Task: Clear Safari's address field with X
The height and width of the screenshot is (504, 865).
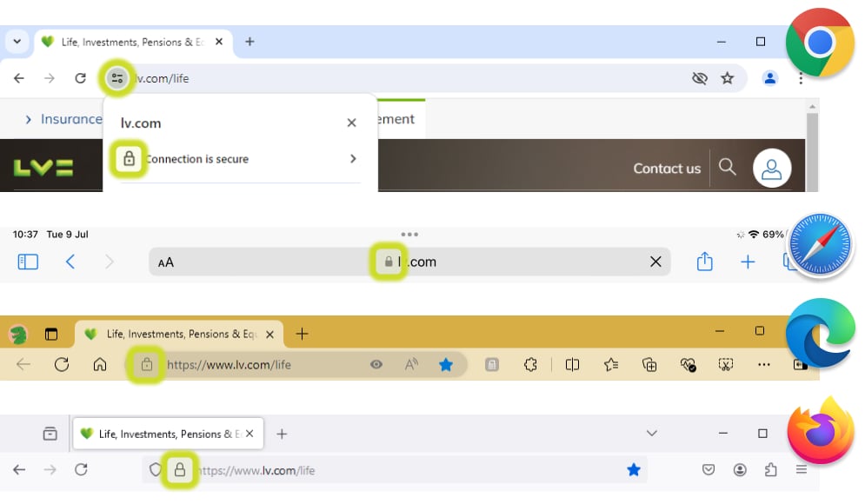Action: [655, 262]
